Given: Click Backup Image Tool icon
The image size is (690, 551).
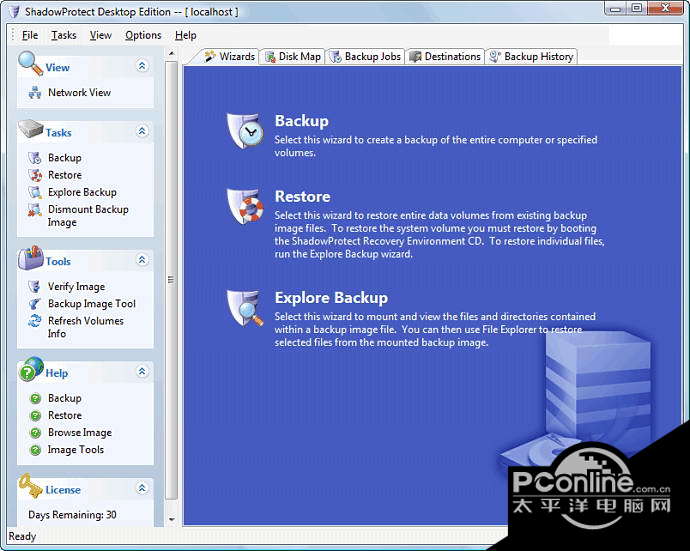Looking at the screenshot, I should pyautogui.click(x=35, y=304).
